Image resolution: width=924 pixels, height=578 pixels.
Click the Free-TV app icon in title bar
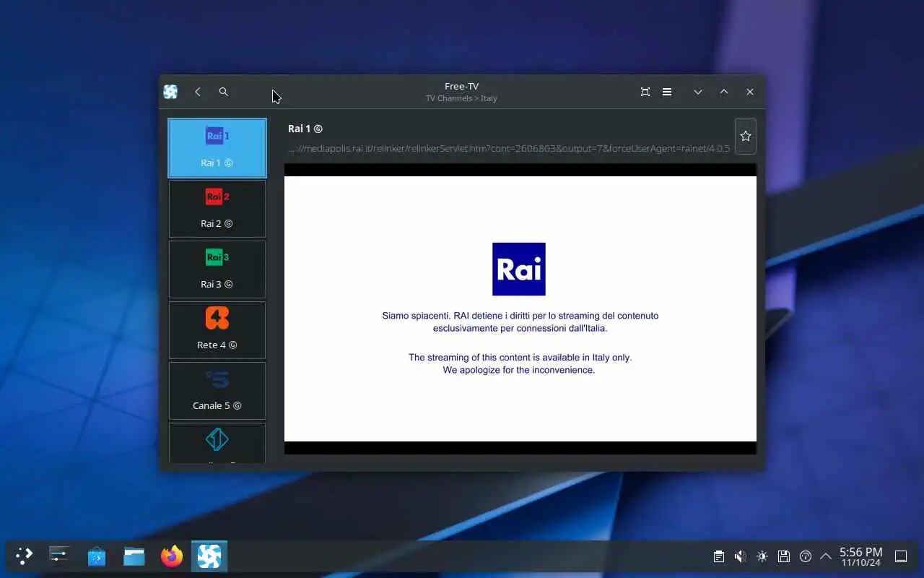pos(170,92)
